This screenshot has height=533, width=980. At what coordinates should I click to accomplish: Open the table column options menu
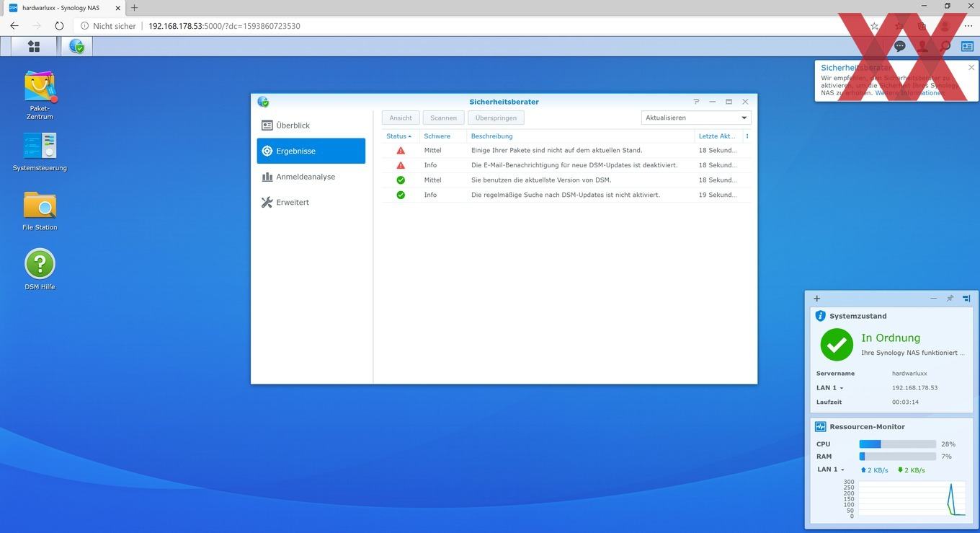click(747, 136)
